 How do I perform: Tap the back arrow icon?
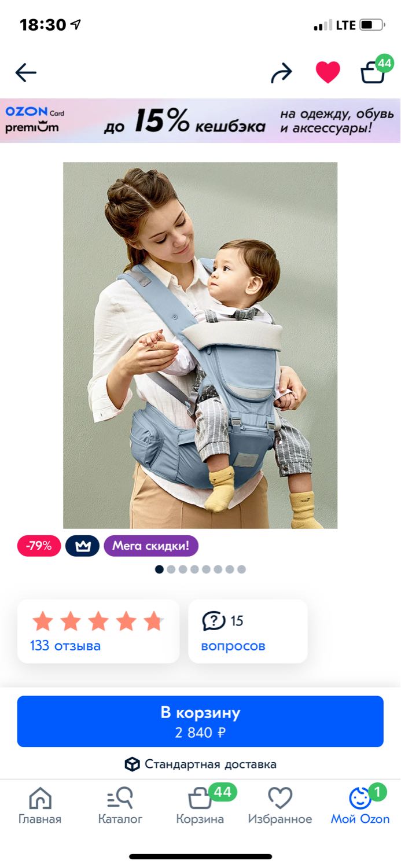point(25,73)
